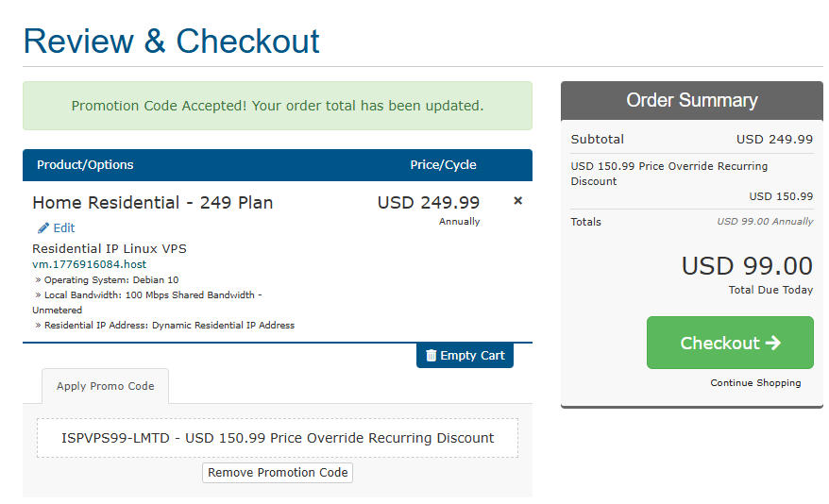Click the Edit link text under the plan
829x504 pixels.
(x=64, y=228)
